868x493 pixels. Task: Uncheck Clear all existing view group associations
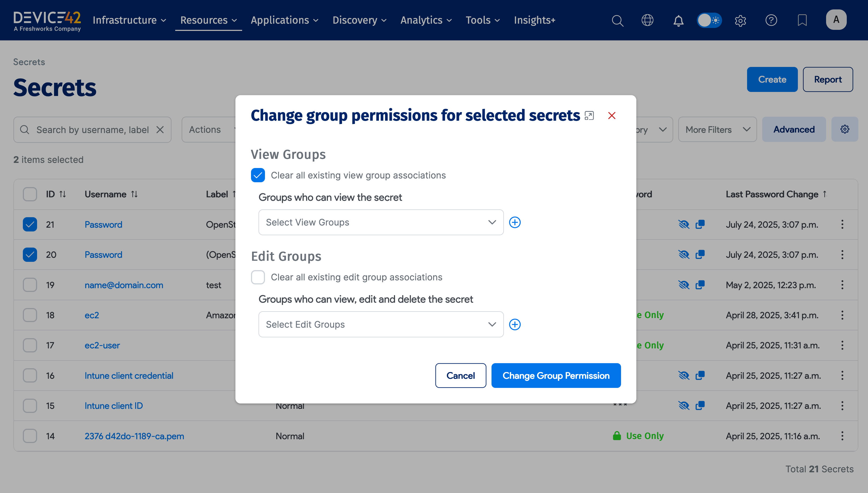point(258,175)
